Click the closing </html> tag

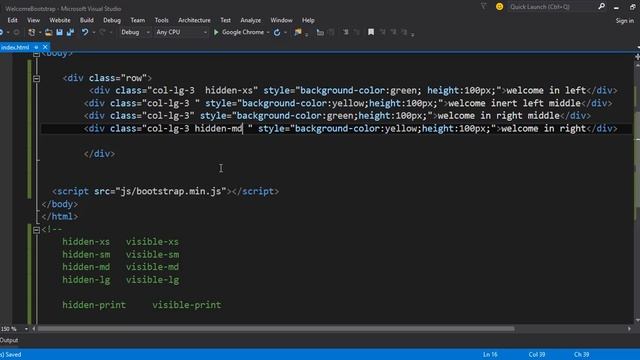click(60, 217)
